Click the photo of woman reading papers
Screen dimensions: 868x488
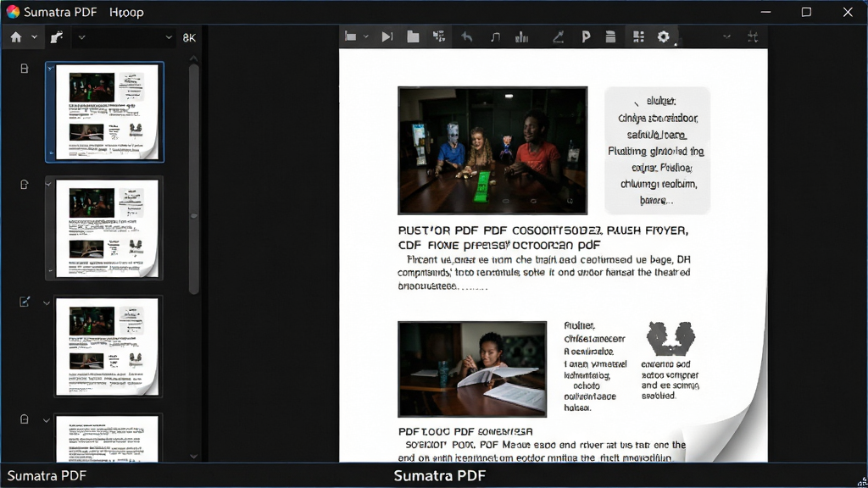[x=472, y=369]
